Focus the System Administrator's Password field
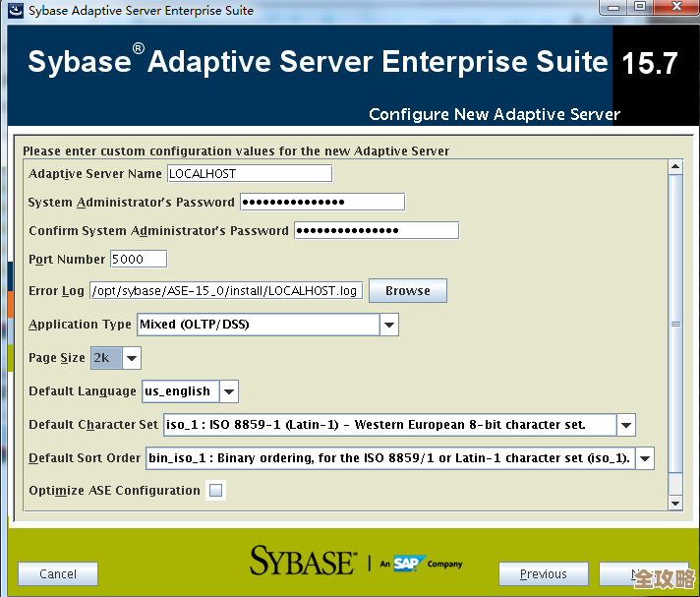This screenshot has width=700, height=597. click(x=321, y=202)
